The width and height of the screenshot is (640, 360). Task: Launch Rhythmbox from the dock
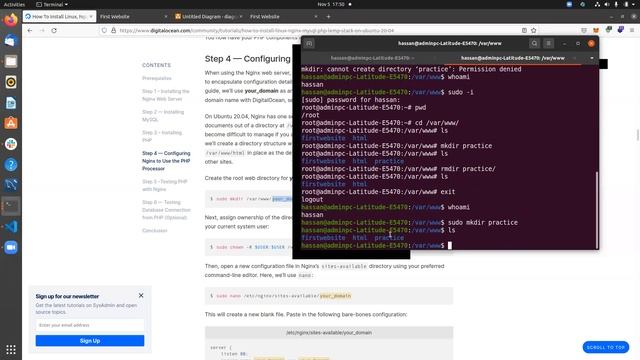tap(11, 82)
